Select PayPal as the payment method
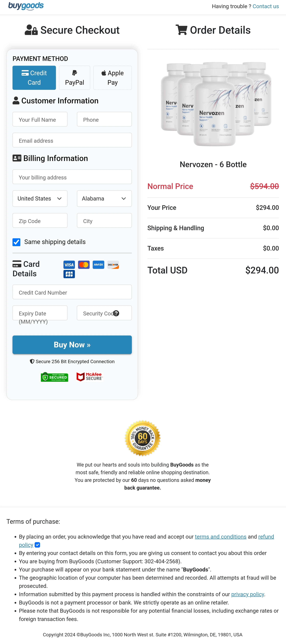This screenshot has height=644, width=286. (74, 78)
